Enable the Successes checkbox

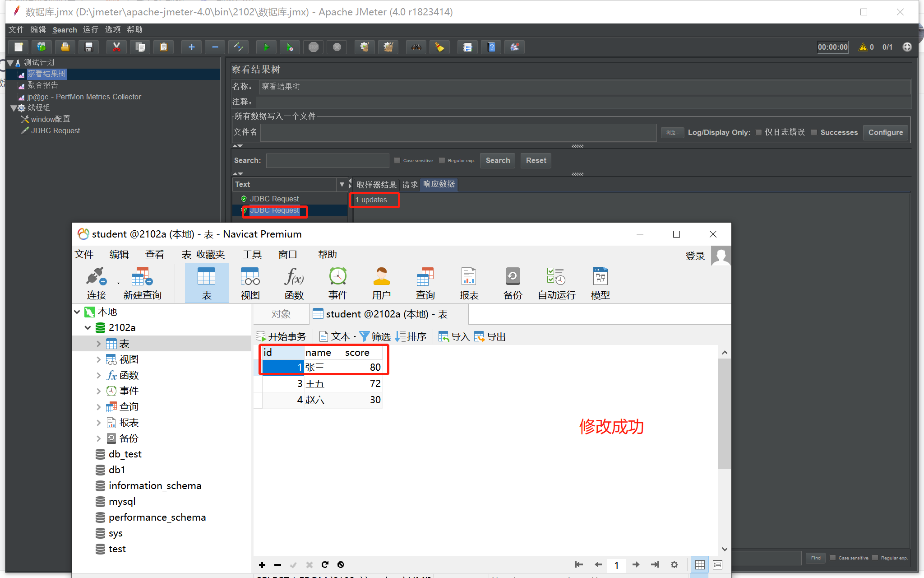814,132
